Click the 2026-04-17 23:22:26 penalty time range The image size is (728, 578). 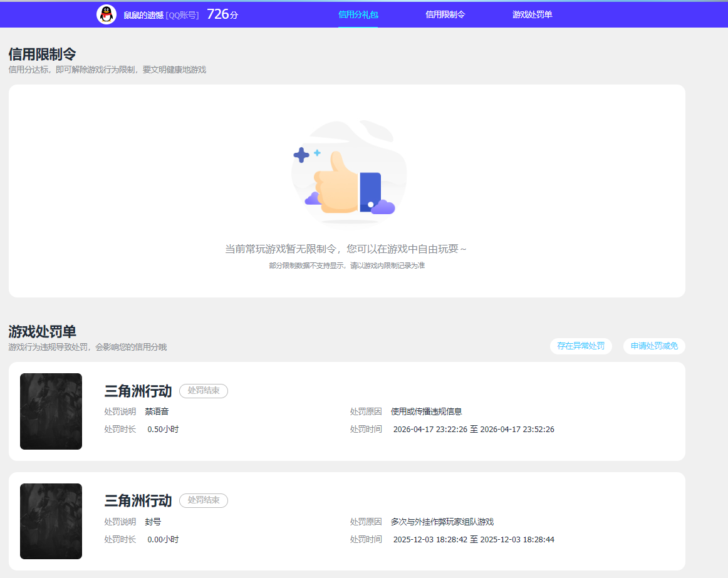click(474, 430)
